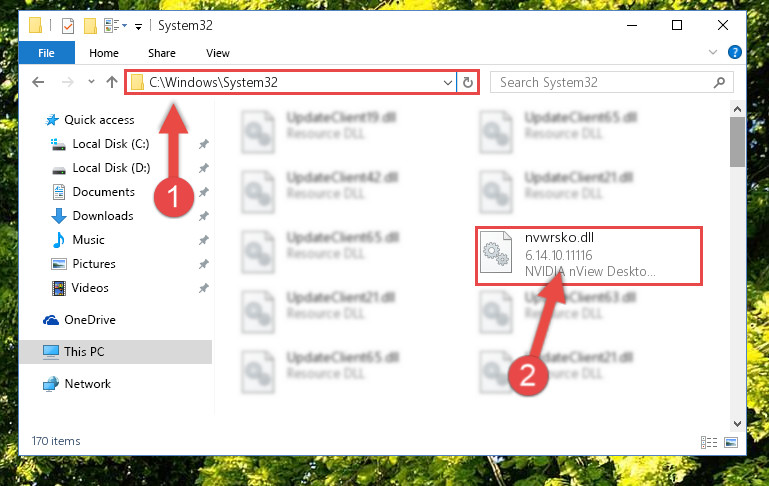Switch to the View ribbon tab
This screenshot has height=486, width=769.
pyautogui.click(x=218, y=53)
